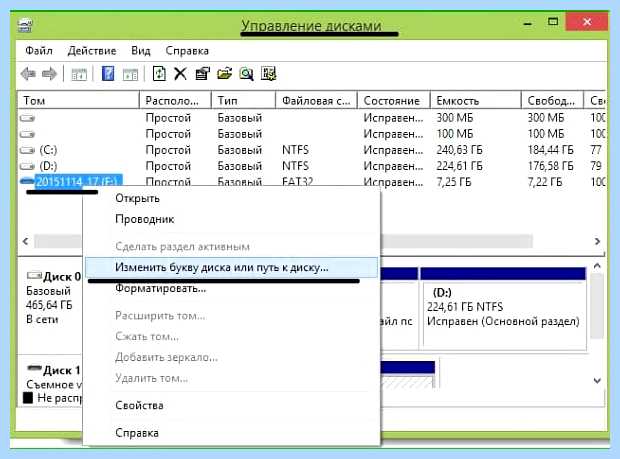Image resolution: width=620 pixels, height=459 pixels.
Task: Click the Располо... column header
Action: click(175, 101)
